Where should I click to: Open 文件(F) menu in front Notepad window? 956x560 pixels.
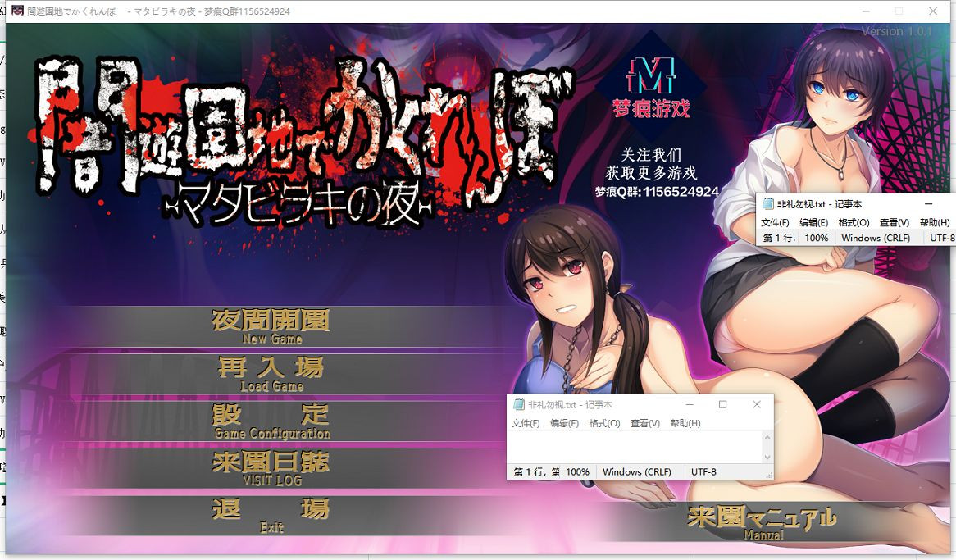(x=526, y=423)
